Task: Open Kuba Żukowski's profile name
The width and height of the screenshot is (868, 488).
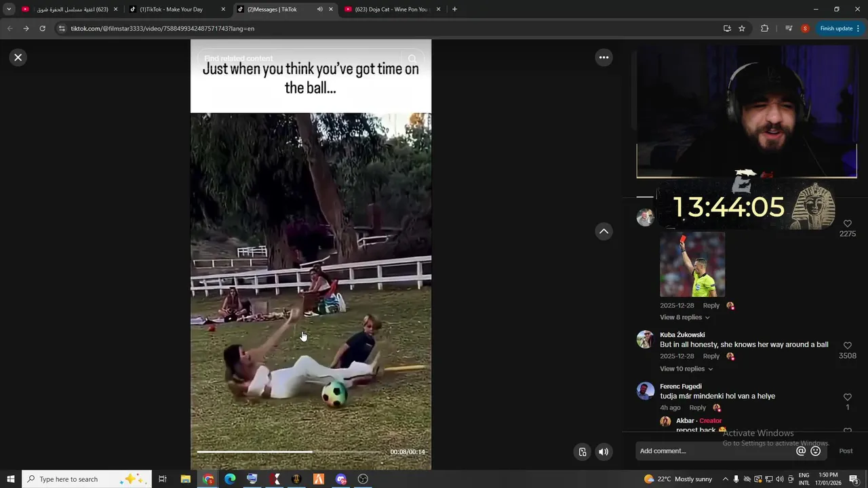Action: [682, 335]
